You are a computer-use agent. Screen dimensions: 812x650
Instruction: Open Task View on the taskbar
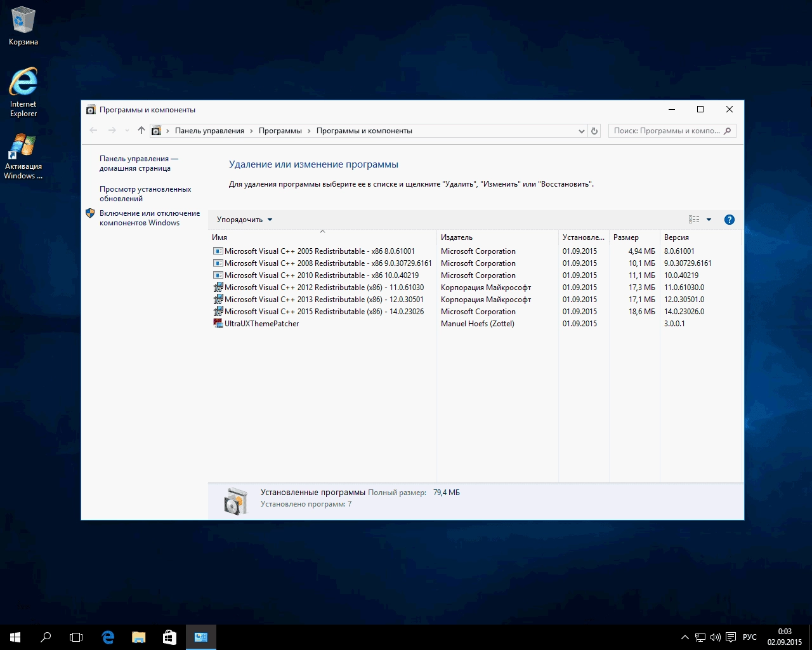point(76,637)
